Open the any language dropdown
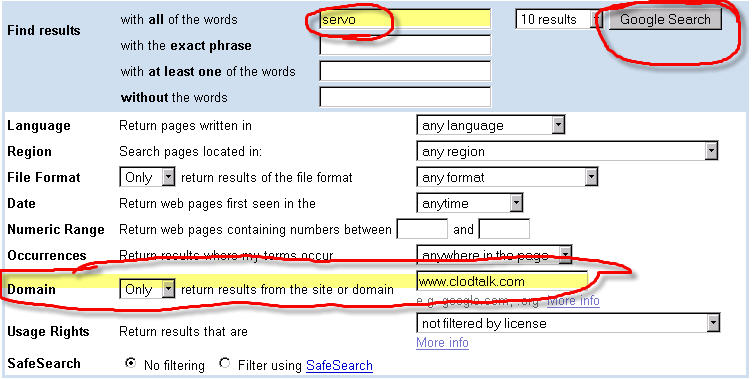The height and width of the screenshot is (379, 752). pos(491,125)
